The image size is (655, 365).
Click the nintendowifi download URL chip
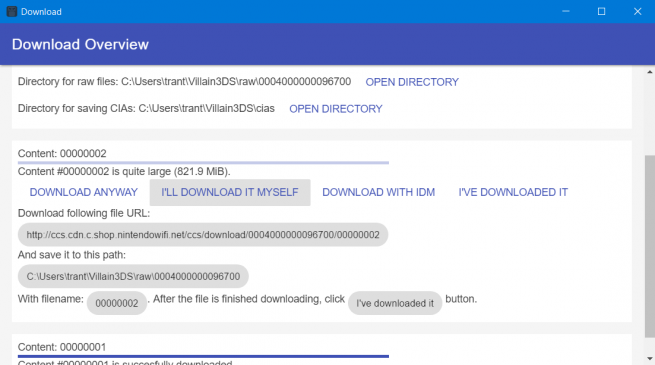point(203,235)
